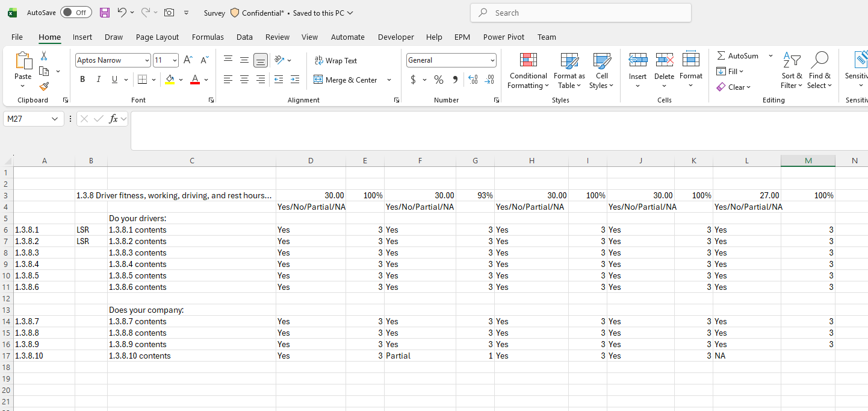This screenshot has width=868, height=411.
Task: Apply Percent Style number formatting
Action: (439, 79)
